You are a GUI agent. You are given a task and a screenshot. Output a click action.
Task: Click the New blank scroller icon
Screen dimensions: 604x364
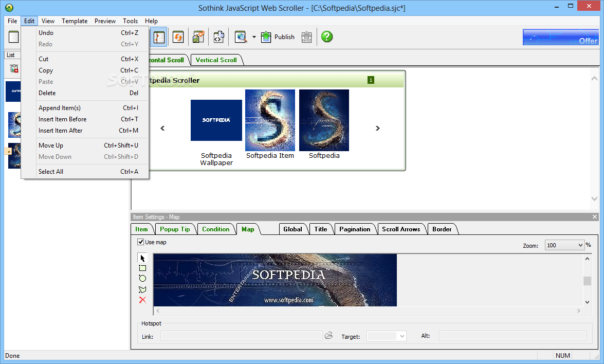point(13,37)
